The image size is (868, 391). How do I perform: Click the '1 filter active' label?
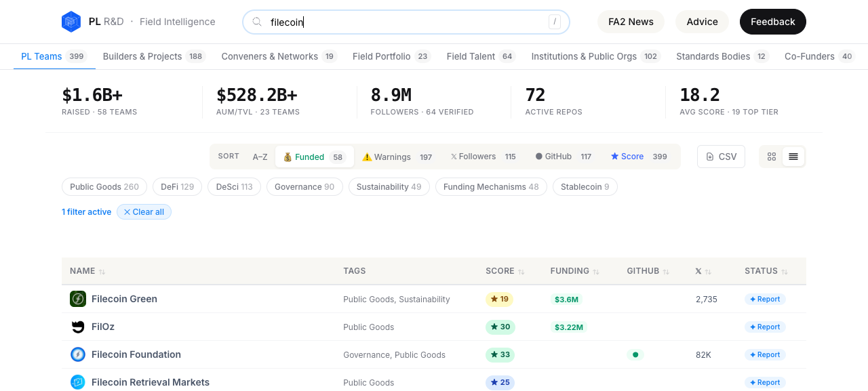coord(86,212)
